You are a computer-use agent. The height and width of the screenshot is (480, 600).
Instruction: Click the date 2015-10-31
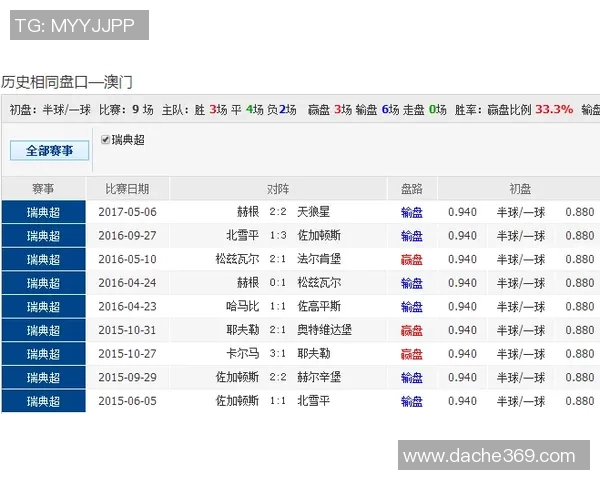pyautogui.click(x=127, y=330)
